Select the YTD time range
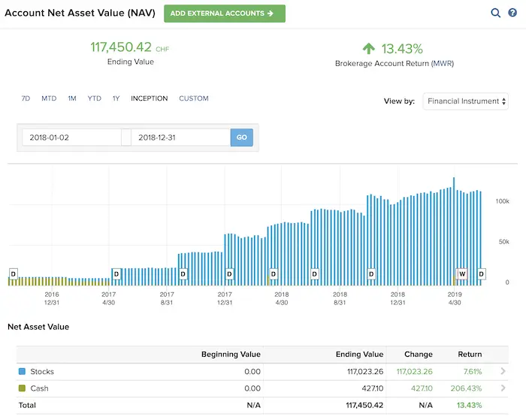This screenshot has height=420, width=526. [x=94, y=98]
